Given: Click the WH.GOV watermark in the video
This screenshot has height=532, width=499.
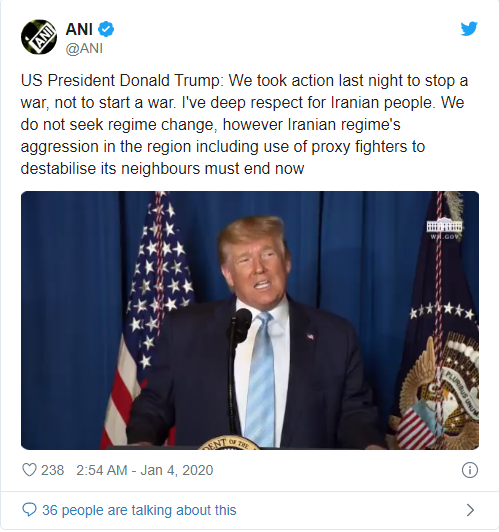Looking at the screenshot, I should point(444,229).
